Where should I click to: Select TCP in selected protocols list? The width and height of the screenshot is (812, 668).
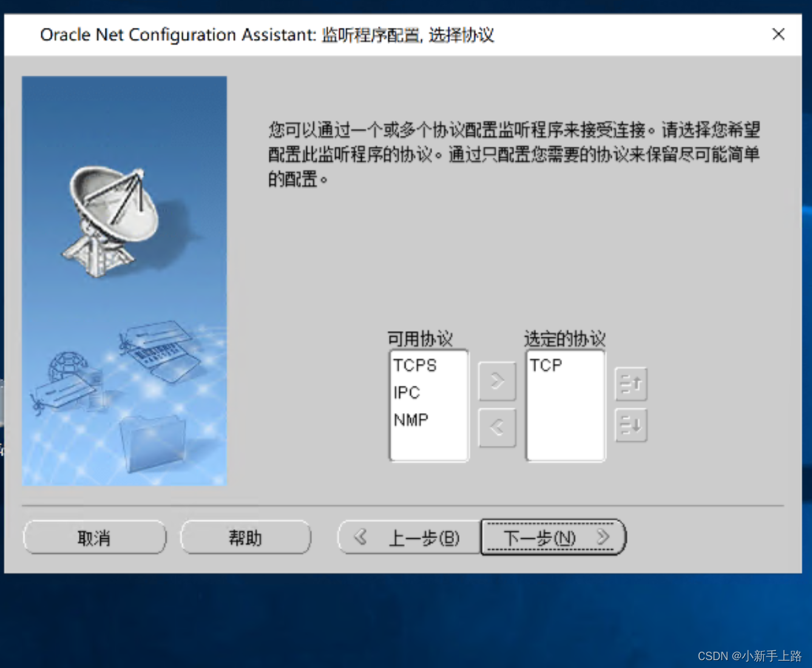[546, 365]
